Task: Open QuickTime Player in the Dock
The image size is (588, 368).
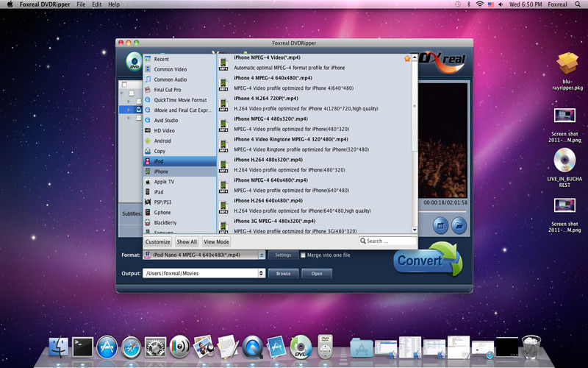Action: pos(252,347)
